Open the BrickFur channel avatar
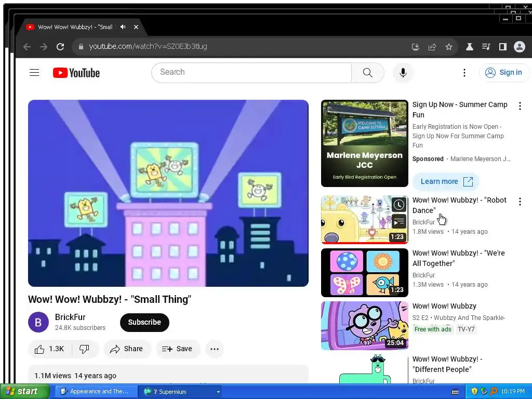Screen dimensions: 532x399 pyautogui.click(x=38, y=322)
